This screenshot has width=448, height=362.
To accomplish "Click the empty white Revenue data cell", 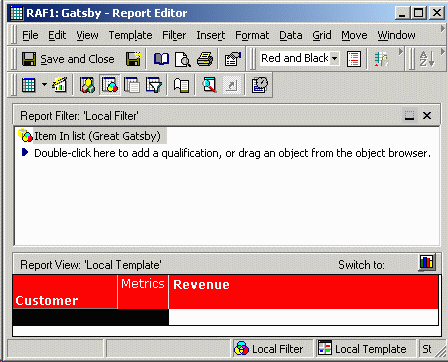I will click(x=303, y=317).
